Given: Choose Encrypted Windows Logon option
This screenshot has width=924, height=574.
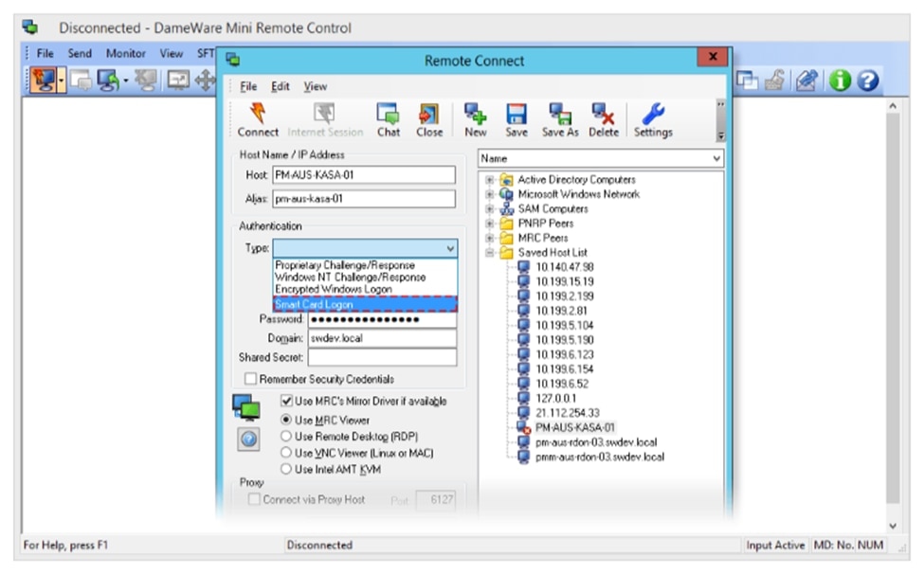Looking at the screenshot, I should [365, 289].
